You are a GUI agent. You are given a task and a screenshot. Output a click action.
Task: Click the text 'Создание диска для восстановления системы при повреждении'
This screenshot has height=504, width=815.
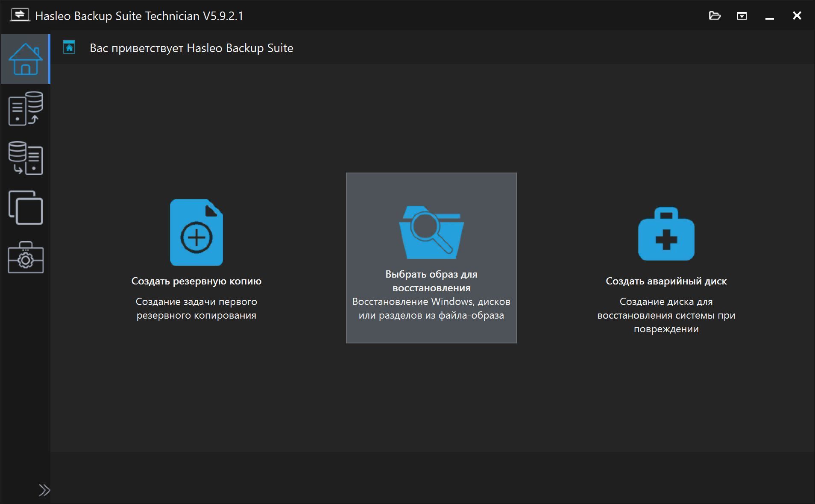(666, 315)
